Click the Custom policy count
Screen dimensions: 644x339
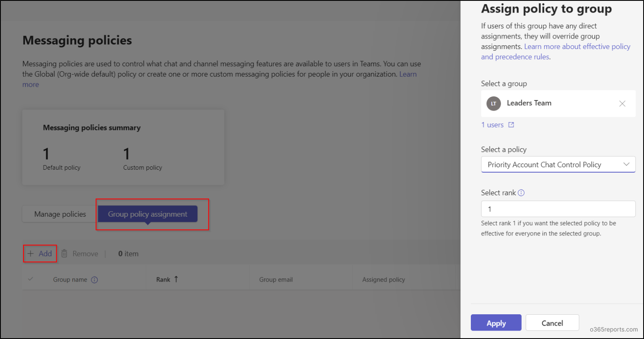click(x=126, y=154)
